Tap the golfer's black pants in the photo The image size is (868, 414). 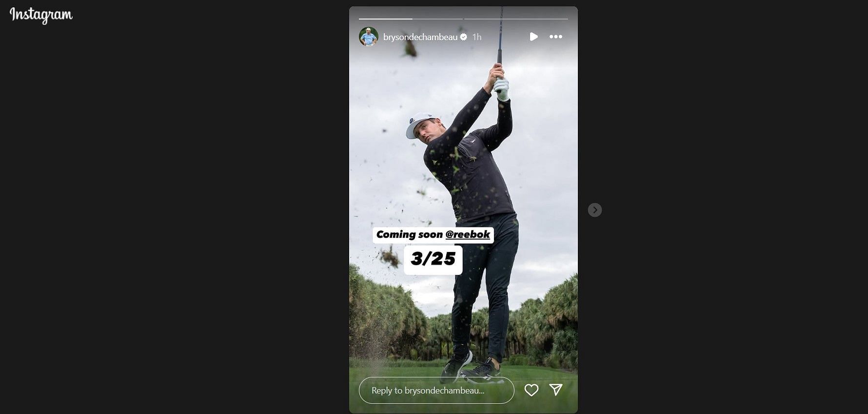point(483,288)
